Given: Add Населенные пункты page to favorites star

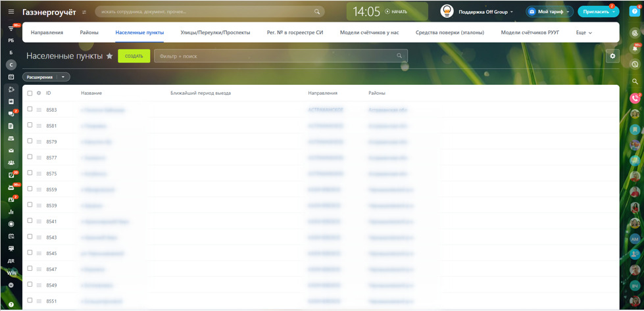Looking at the screenshot, I should pyautogui.click(x=109, y=56).
